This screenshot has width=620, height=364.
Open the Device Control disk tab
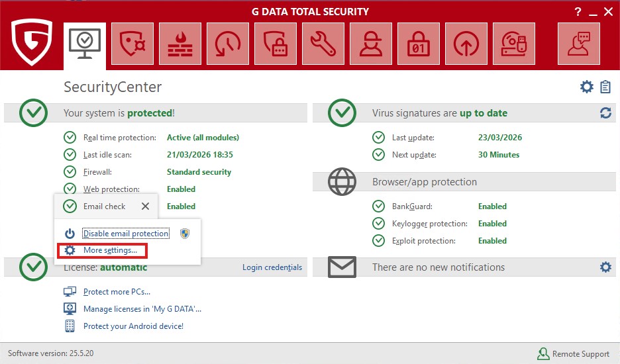tap(514, 44)
